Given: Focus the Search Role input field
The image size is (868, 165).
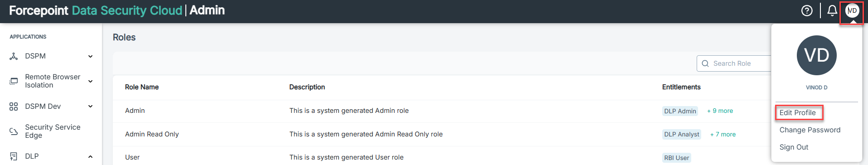Looking at the screenshot, I should (x=734, y=63).
